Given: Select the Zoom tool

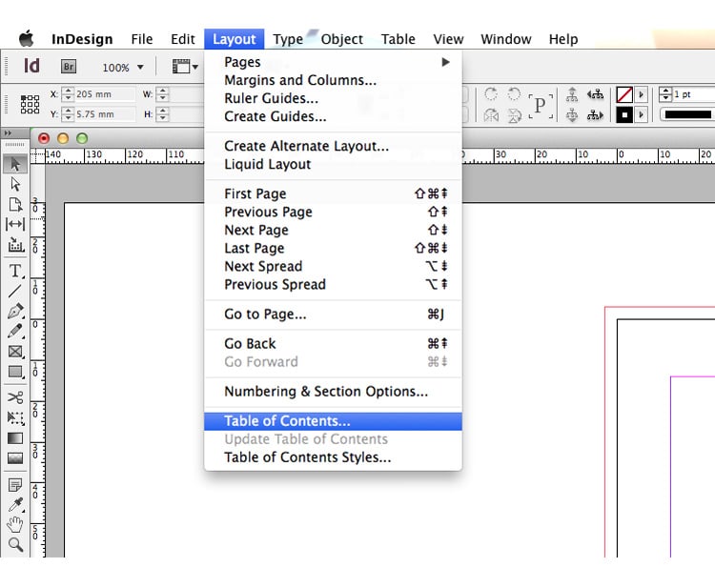Looking at the screenshot, I should coord(15,544).
